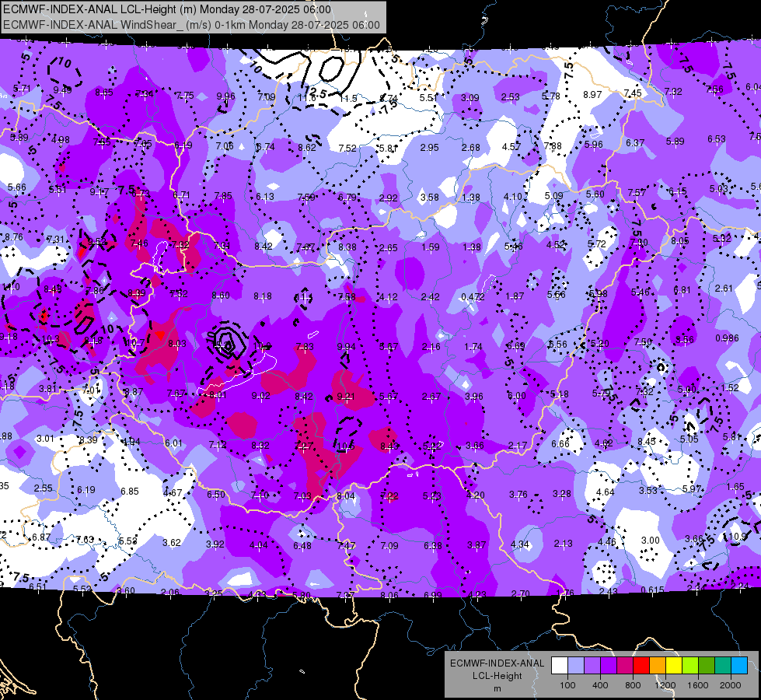
Task: Click the dark green legend swatch
Action: point(706,666)
